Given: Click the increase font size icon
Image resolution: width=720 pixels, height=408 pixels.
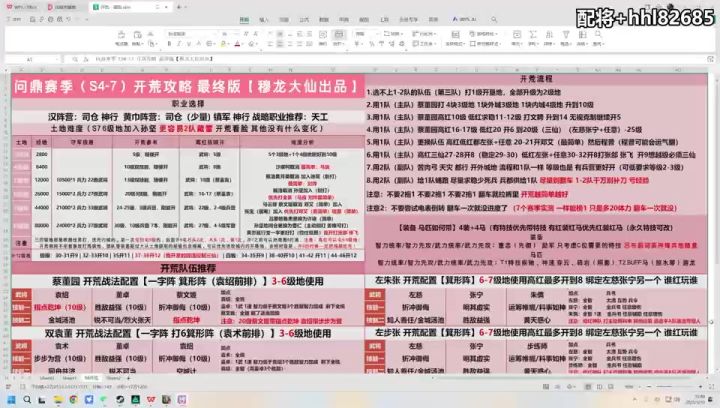Looking at the screenshot, I should 246,34.
